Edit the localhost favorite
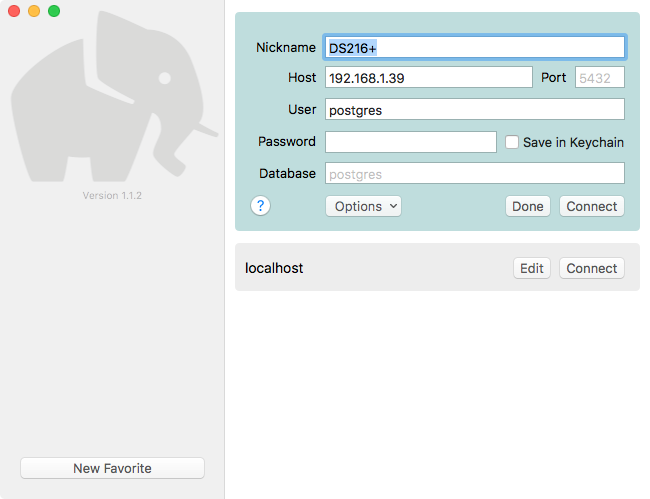Screen dimensions: 650x499 tap(531, 268)
